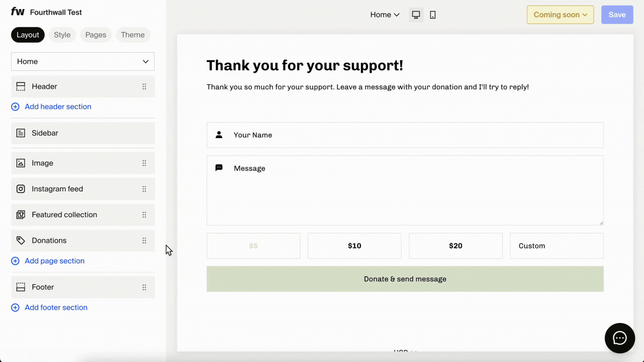Viewport: 644px width, 362px height.
Task: Grab the Image row drag handle
Action: point(144,163)
